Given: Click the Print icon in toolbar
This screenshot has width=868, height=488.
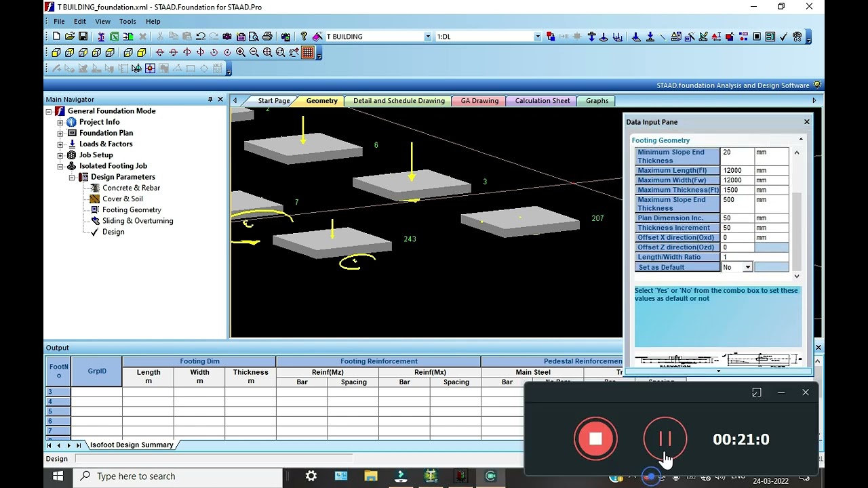Looking at the screenshot, I should pos(267,37).
